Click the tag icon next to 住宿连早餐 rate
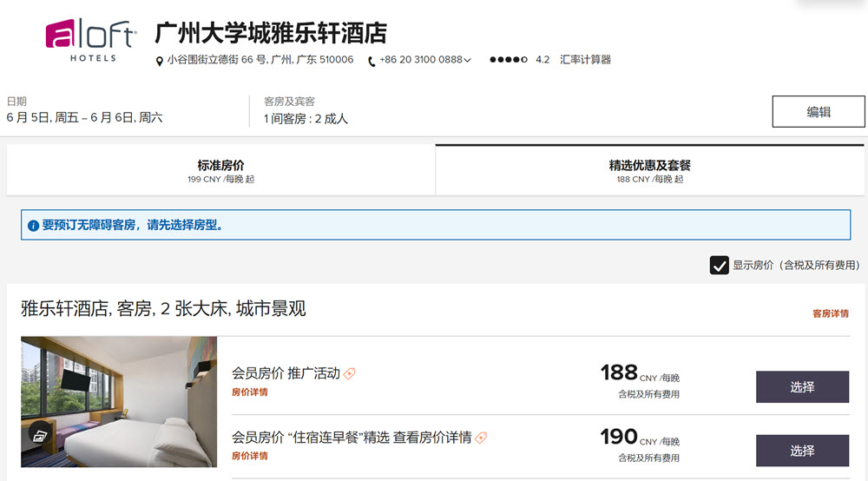 coord(481,438)
